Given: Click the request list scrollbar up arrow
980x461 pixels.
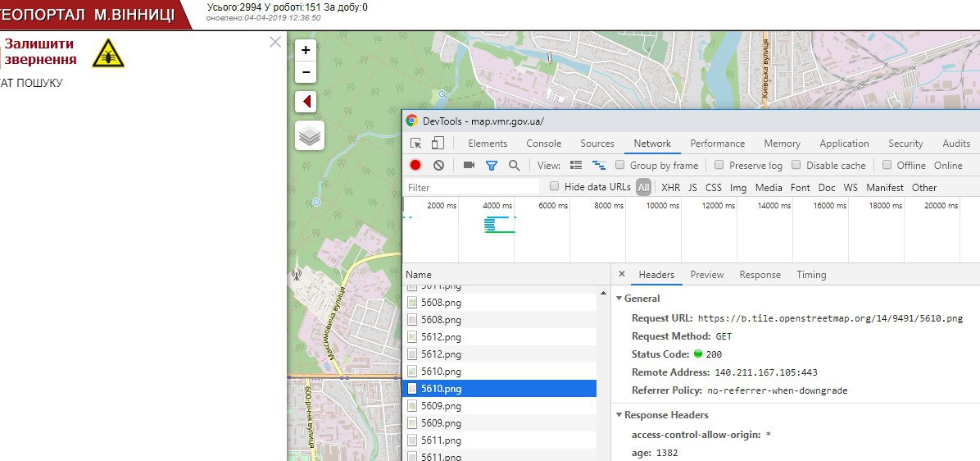Looking at the screenshot, I should tap(603, 292).
